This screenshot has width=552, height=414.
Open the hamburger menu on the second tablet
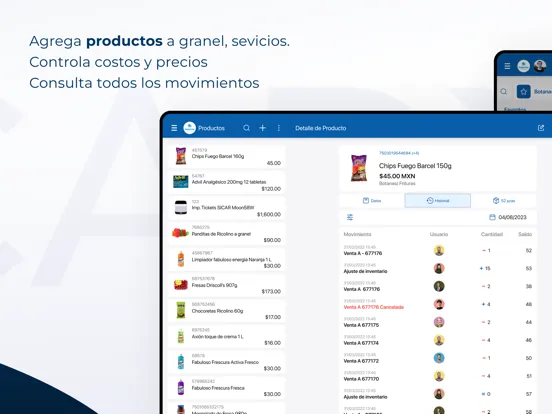tap(507, 66)
